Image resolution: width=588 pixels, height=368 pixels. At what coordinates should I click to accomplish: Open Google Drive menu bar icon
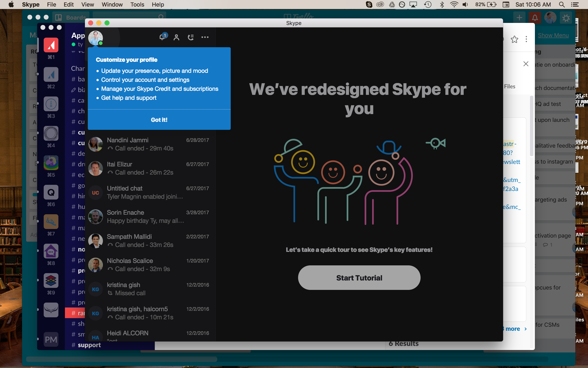pos(392,4)
